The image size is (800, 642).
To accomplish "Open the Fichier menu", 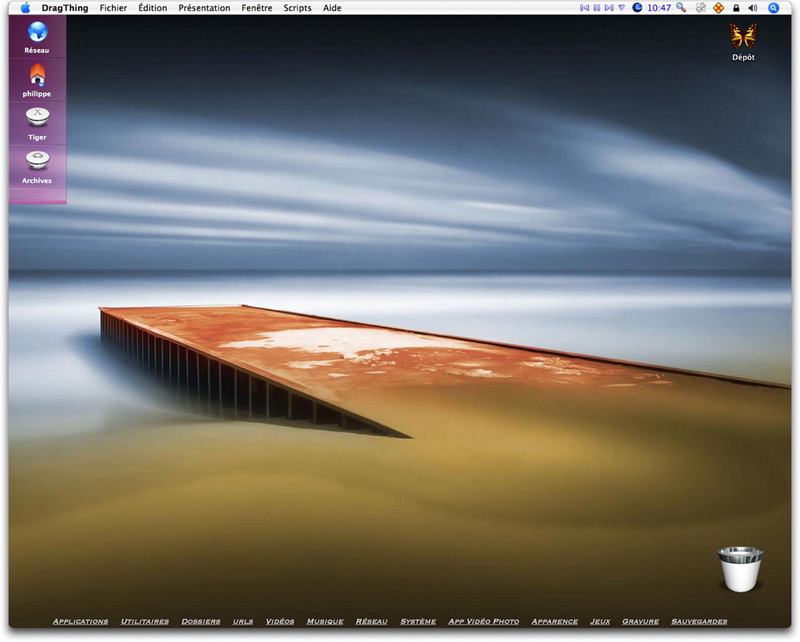I will pyautogui.click(x=113, y=8).
